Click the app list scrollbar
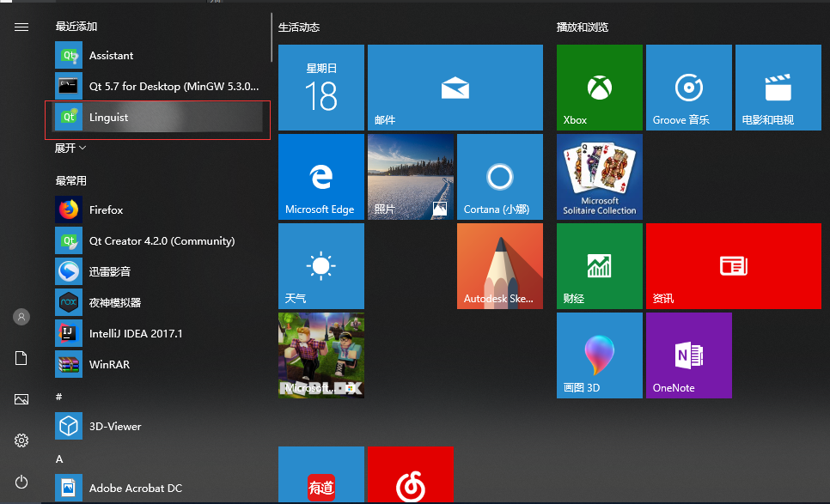830x504 pixels. point(272,39)
